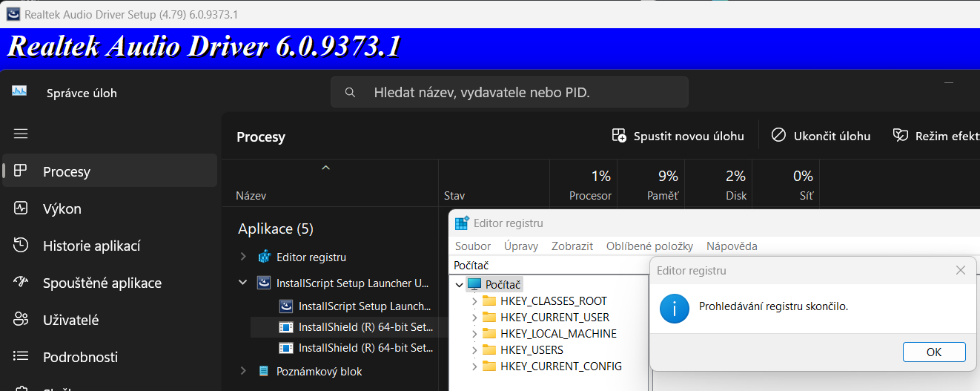Click the Výkon performance sidebar icon
Image resolution: width=980 pixels, height=391 pixels.
[21, 208]
